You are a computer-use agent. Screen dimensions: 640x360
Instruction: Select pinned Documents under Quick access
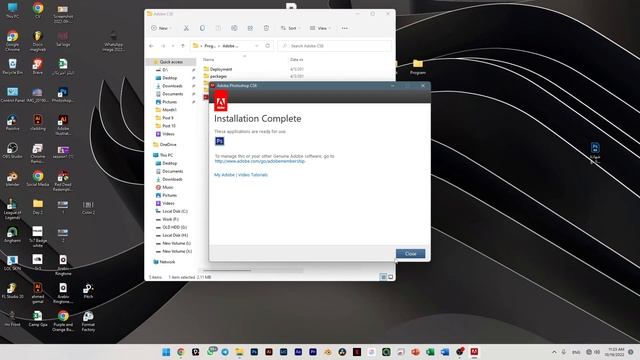(x=172, y=94)
